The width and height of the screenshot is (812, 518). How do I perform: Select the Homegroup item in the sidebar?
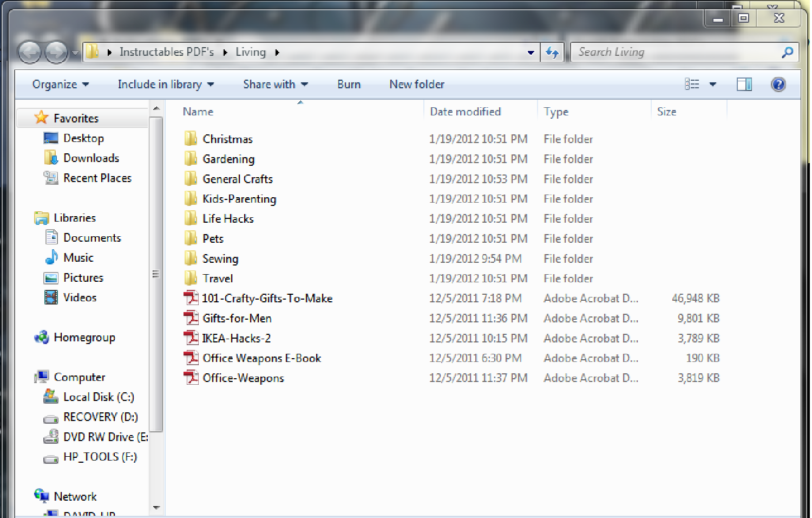click(x=85, y=337)
